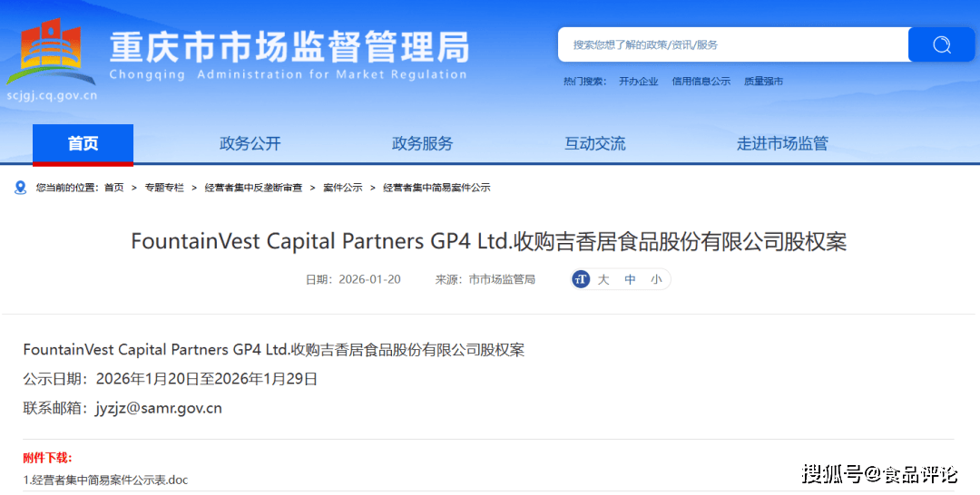Go to 专题专栏 in the breadcrumb
Screen dimensions: 980x495
click(x=164, y=188)
